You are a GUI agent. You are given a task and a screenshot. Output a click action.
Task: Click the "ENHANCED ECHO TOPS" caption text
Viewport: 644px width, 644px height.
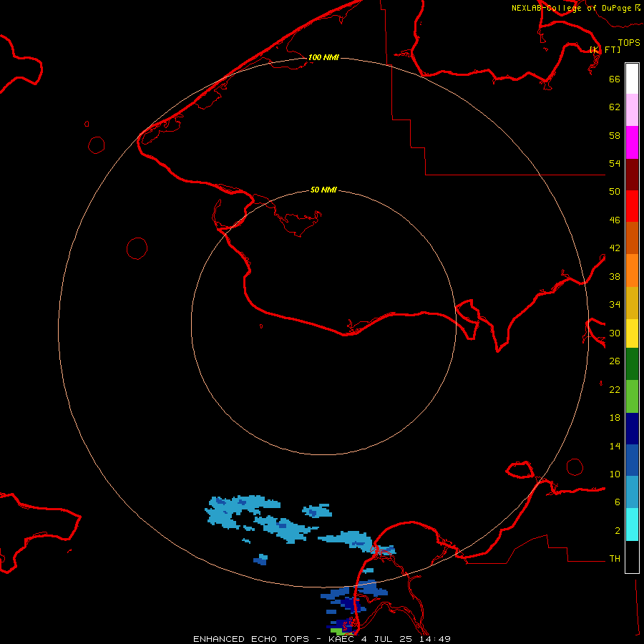click(x=251, y=639)
